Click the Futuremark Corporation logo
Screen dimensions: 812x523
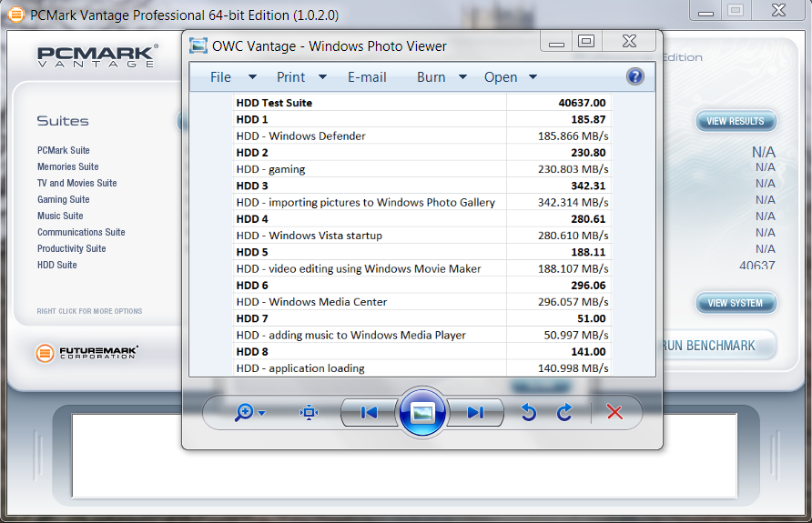pos(87,353)
